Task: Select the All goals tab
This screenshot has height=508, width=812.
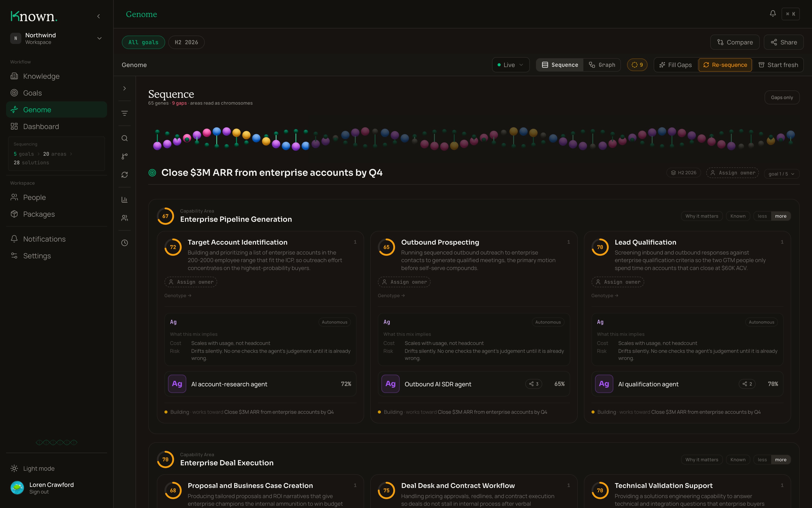Action: pyautogui.click(x=143, y=42)
